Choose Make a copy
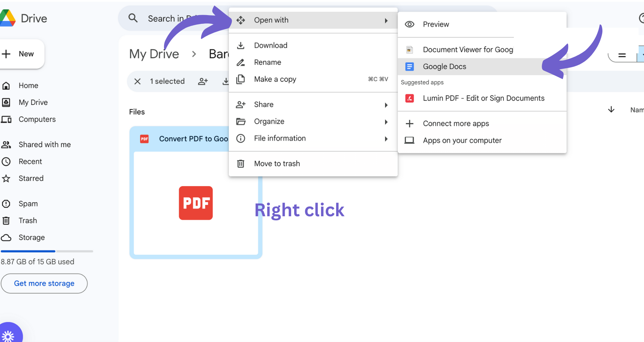This screenshot has height=342, width=644. pyautogui.click(x=313, y=79)
